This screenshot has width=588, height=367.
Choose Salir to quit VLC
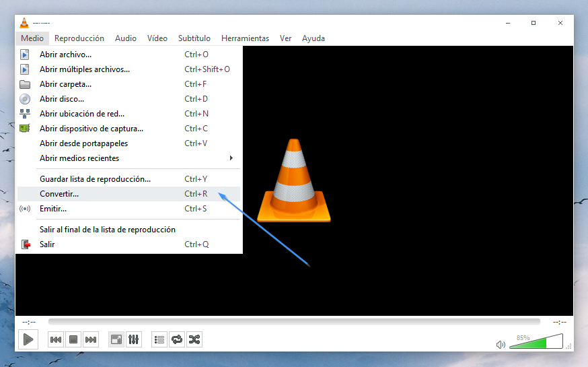128,244
